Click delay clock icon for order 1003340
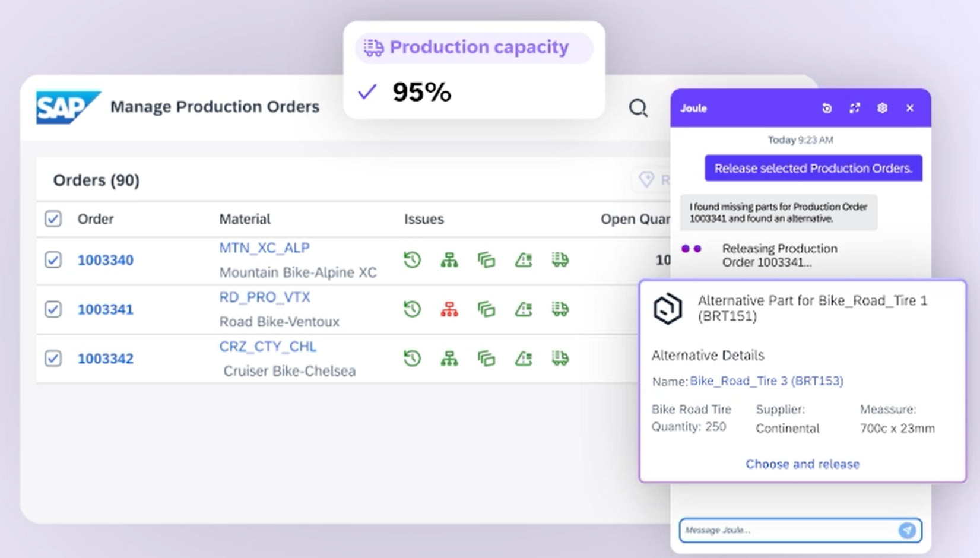The height and width of the screenshot is (558, 980). coord(412,260)
